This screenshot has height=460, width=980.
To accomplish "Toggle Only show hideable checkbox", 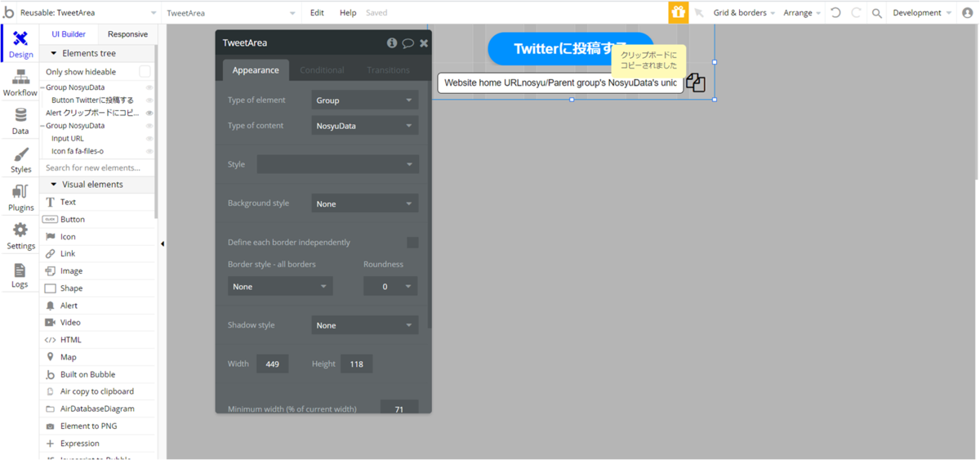I will [145, 72].
